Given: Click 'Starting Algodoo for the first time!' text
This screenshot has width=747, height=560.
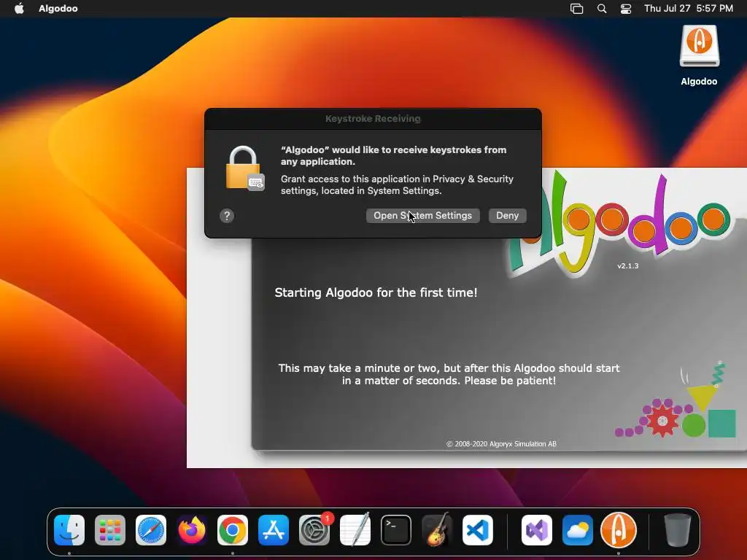Looking at the screenshot, I should [376, 292].
